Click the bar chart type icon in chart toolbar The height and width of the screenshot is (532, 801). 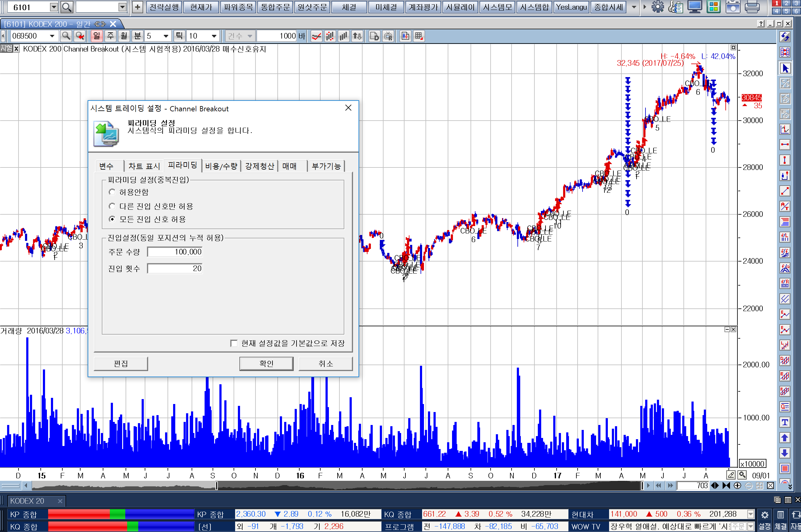(343, 36)
